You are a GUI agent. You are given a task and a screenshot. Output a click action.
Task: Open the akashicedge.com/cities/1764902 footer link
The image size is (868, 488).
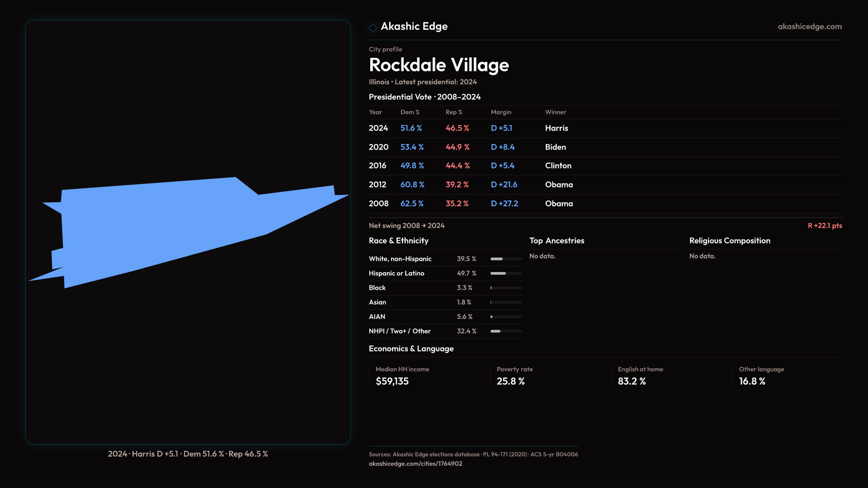point(415,464)
